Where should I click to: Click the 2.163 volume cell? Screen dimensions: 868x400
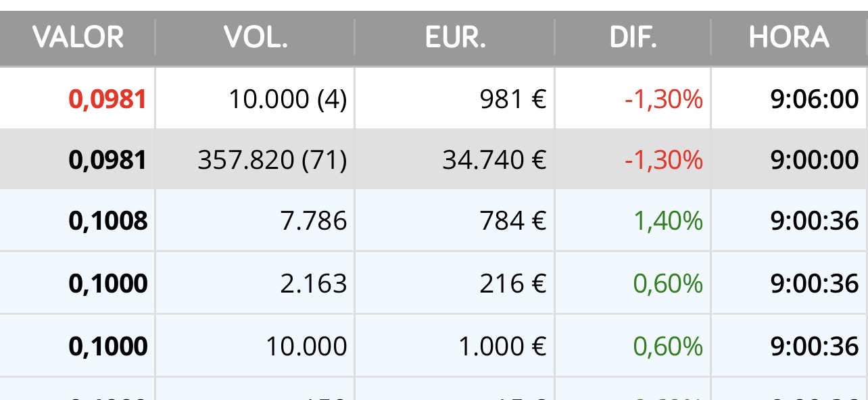pos(314,283)
